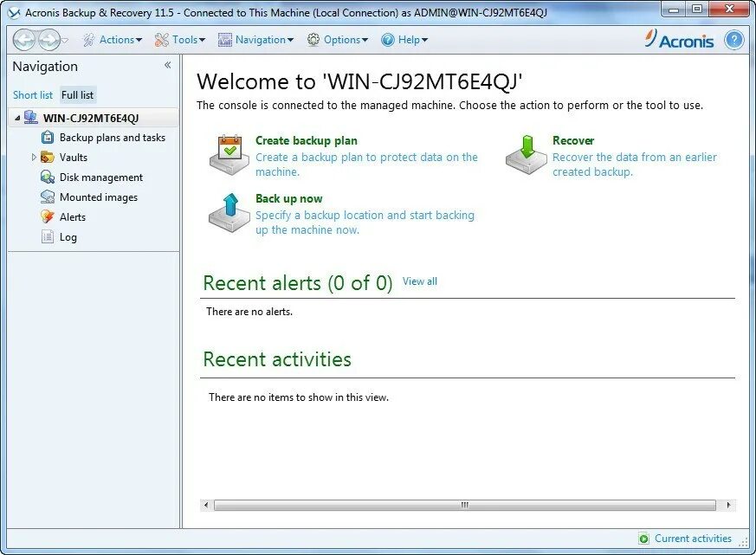The height and width of the screenshot is (555, 756).
Task: Open the Tools menu
Action: tap(189, 40)
